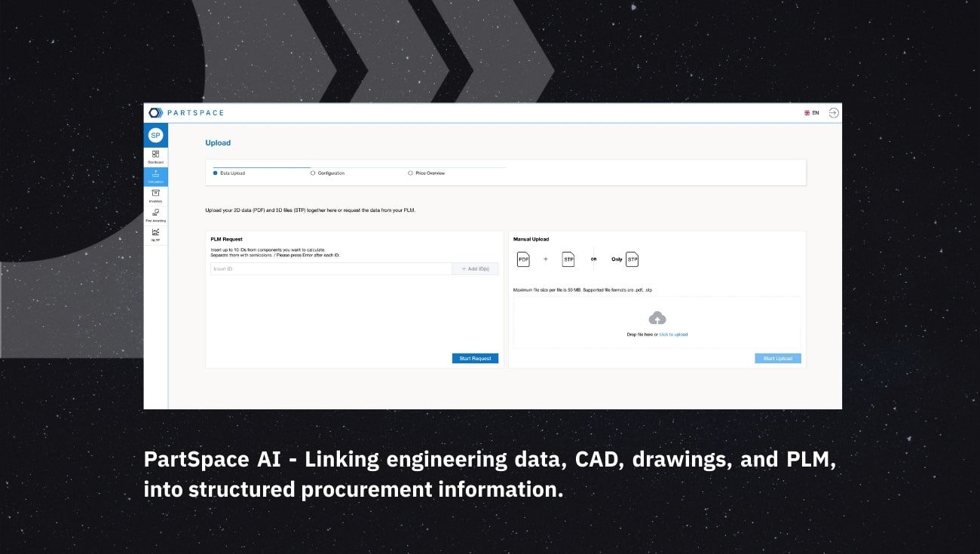Click the logout arrow icon
Viewport: 980px width, 554px height.
click(834, 112)
